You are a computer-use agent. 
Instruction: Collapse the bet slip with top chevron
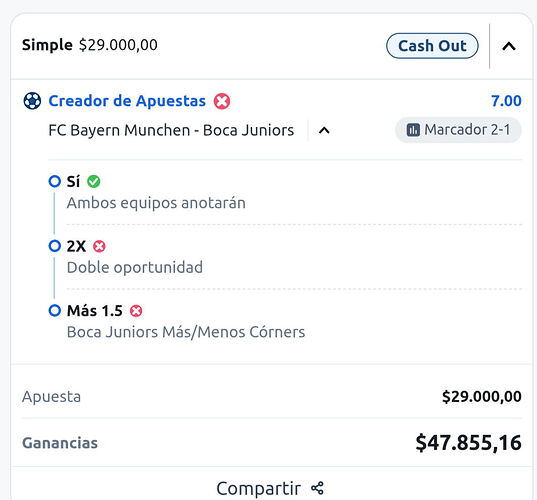pyautogui.click(x=509, y=46)
